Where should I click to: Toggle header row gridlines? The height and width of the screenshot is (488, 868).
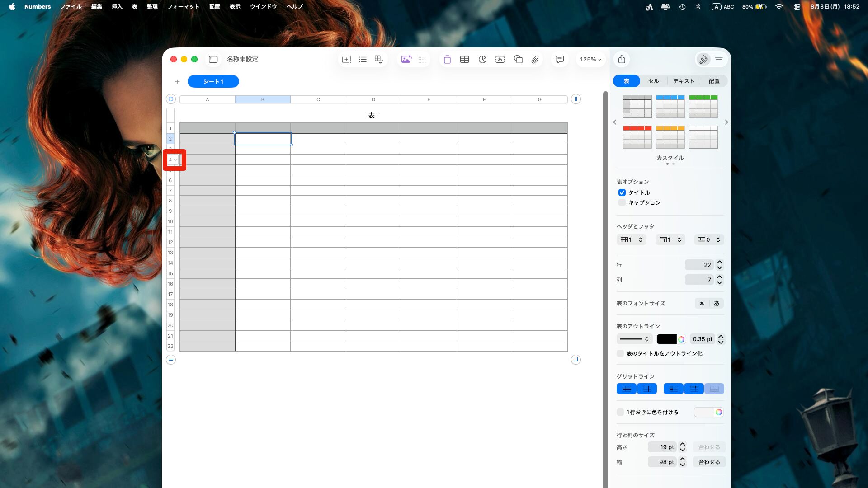pos(694,389)
